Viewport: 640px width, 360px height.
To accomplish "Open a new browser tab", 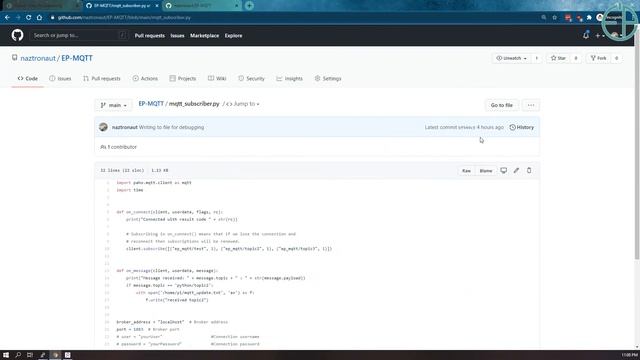I will pos(249,6).
